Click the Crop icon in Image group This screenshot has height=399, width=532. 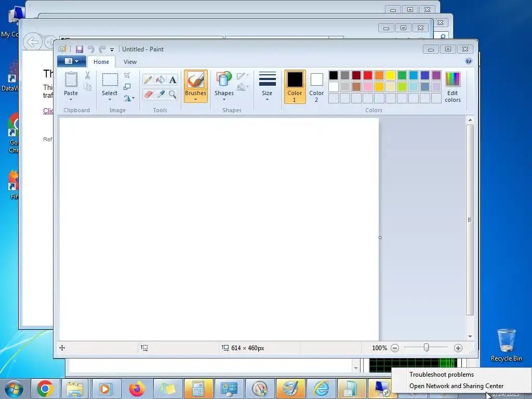127,75
